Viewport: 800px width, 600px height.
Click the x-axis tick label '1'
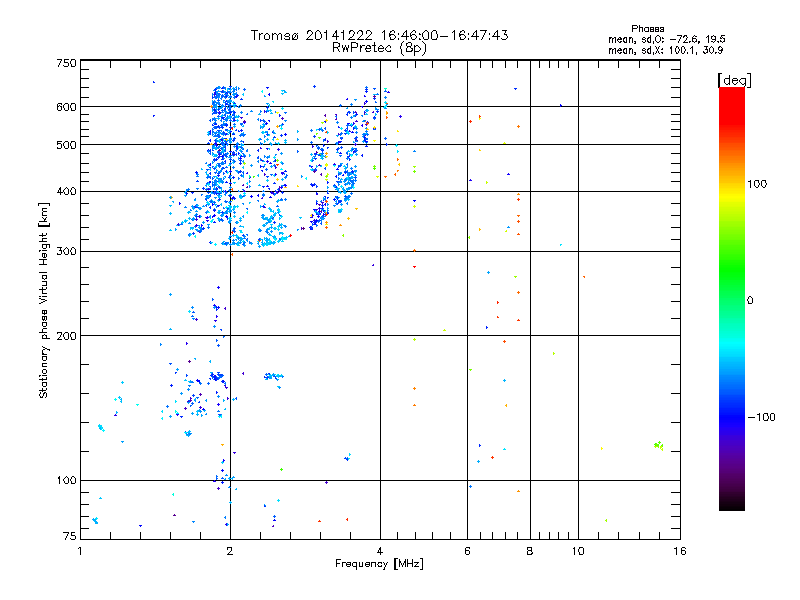coord(80,551)
